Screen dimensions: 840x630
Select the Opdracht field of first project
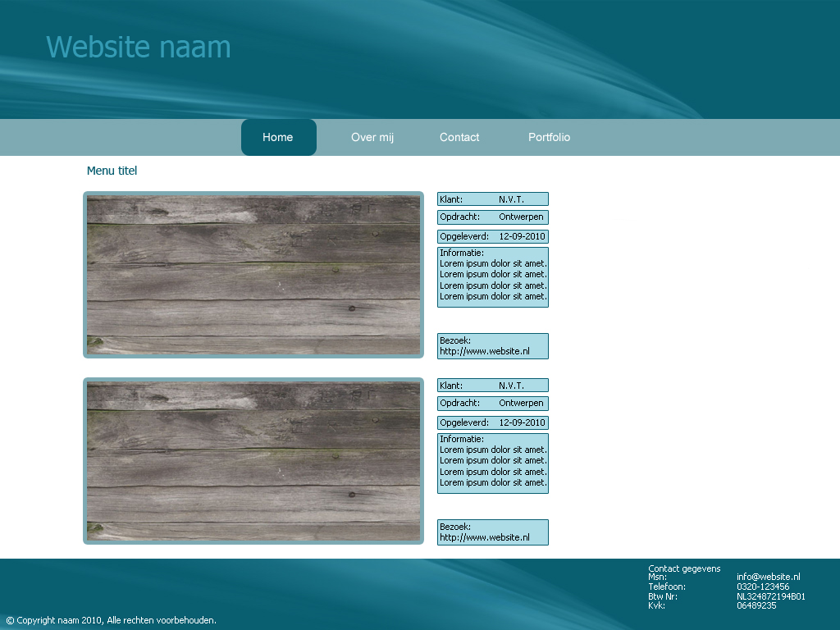(492, 217)
